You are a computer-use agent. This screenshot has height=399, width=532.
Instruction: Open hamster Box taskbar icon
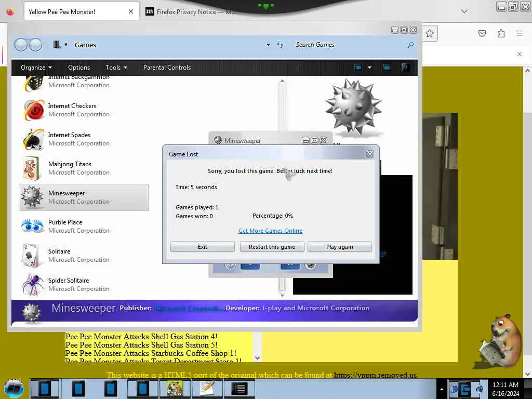(x=175, y=389)
